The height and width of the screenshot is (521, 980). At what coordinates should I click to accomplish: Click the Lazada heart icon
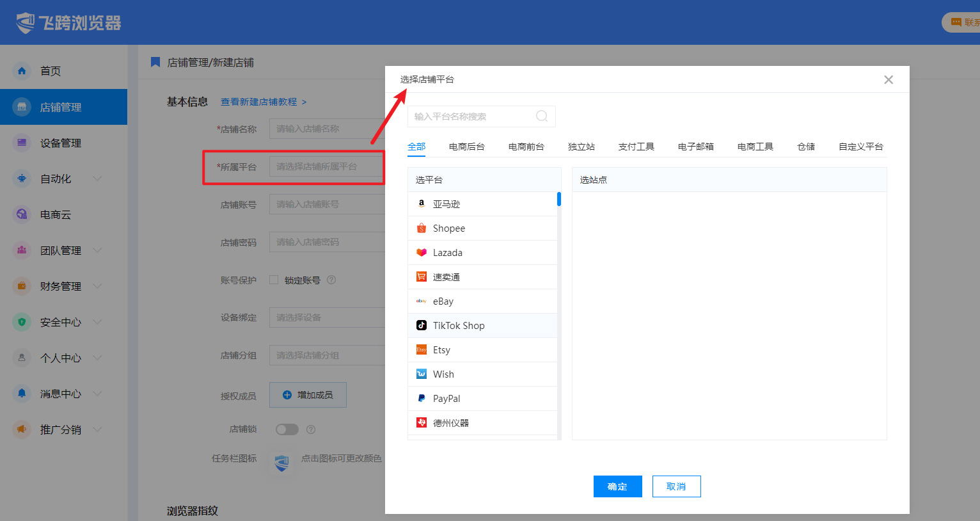pyautogui.click(x=422, y=253)
